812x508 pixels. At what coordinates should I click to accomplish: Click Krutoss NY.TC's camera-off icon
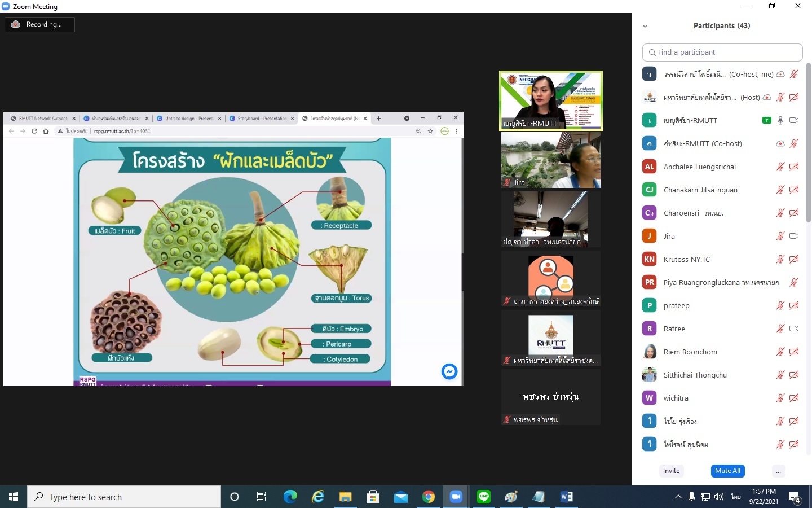pos(794,259)
